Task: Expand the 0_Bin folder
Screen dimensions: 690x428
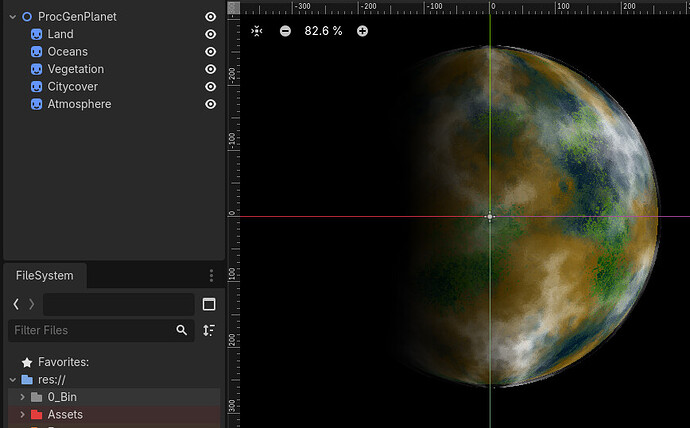Action: click(22, 397)
